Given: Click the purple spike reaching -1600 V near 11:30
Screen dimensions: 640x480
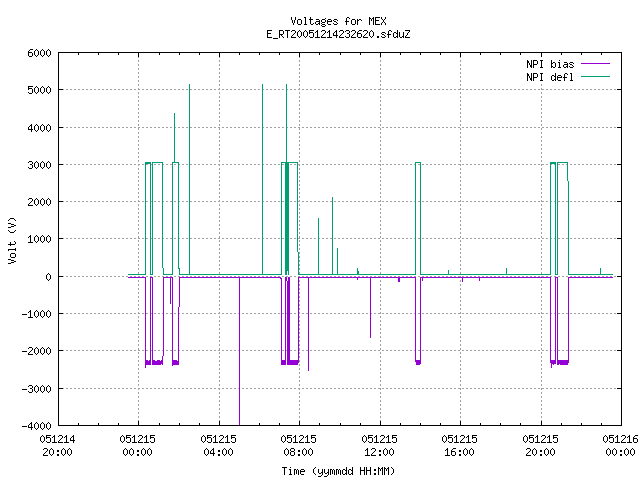Looking at the screenshot, I should point(371,307).
